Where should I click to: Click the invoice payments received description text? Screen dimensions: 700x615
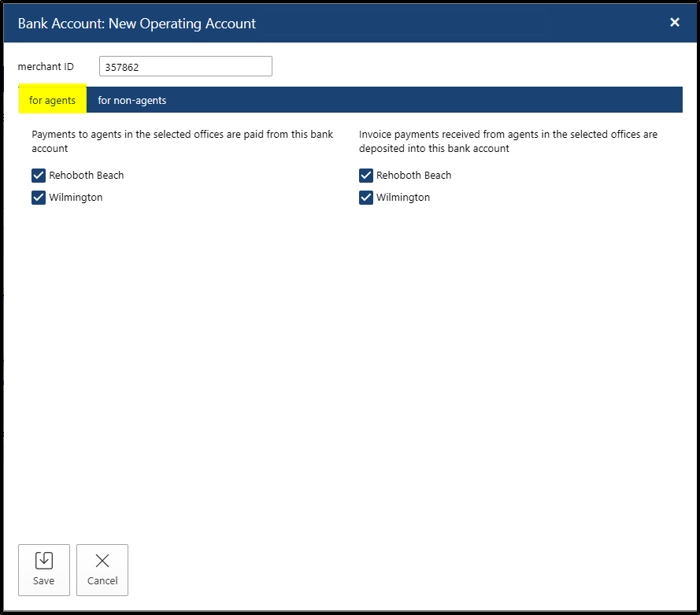point(508,141)
